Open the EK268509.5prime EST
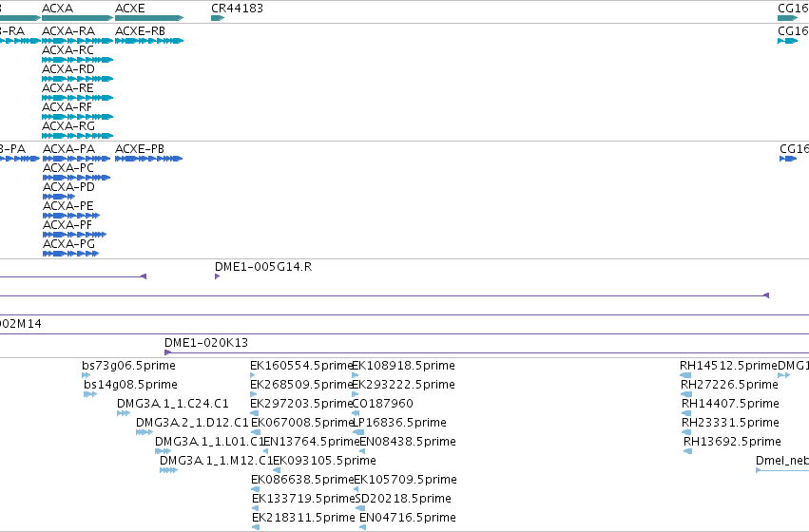The image size is (809, 532). coord(253,394)
